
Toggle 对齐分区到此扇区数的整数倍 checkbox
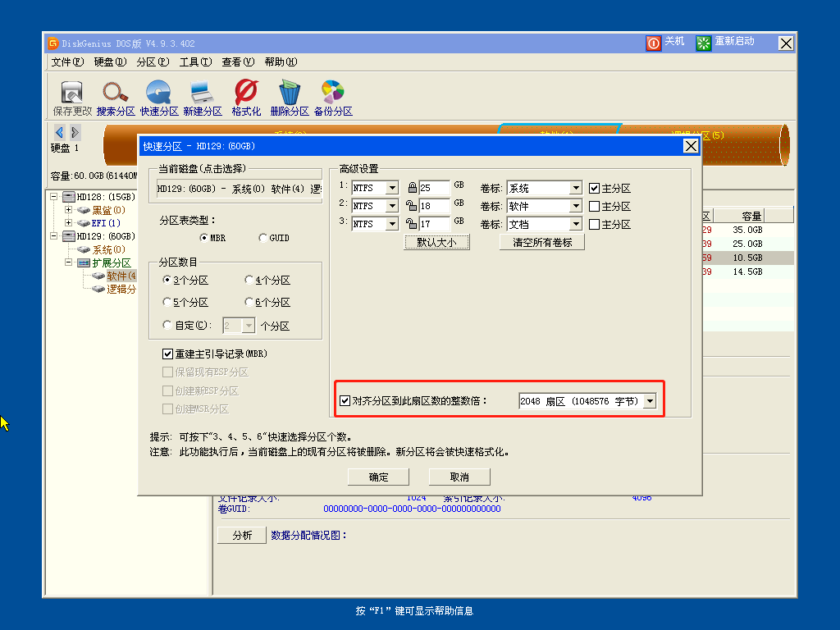point(345,400)
